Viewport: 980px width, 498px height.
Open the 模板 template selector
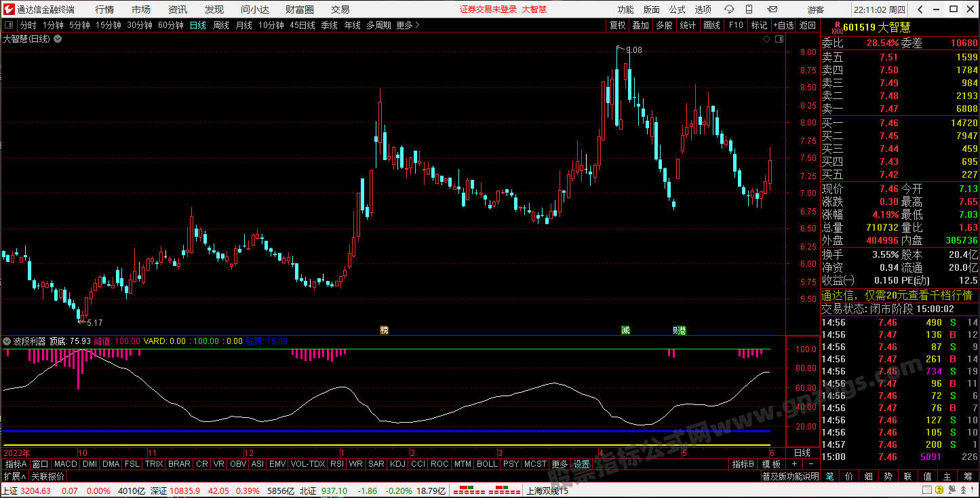pos(771,464)
